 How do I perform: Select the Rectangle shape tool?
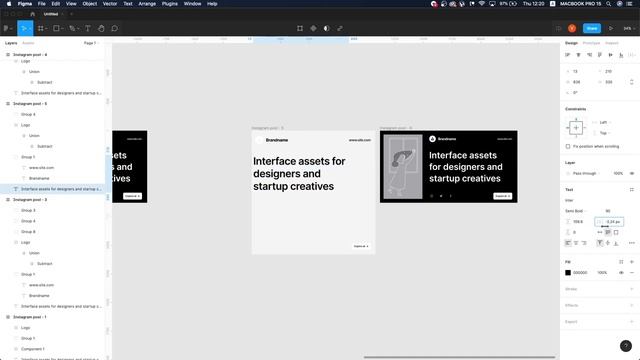56,29
